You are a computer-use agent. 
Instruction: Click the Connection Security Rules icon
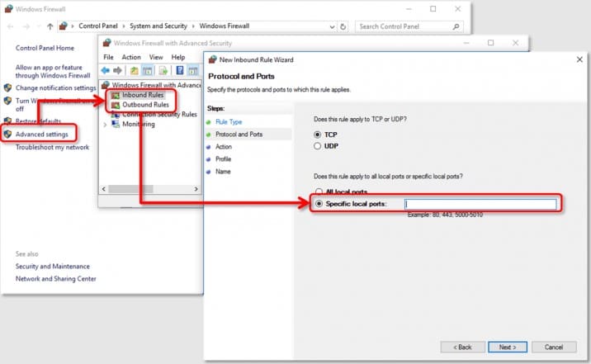116,115
